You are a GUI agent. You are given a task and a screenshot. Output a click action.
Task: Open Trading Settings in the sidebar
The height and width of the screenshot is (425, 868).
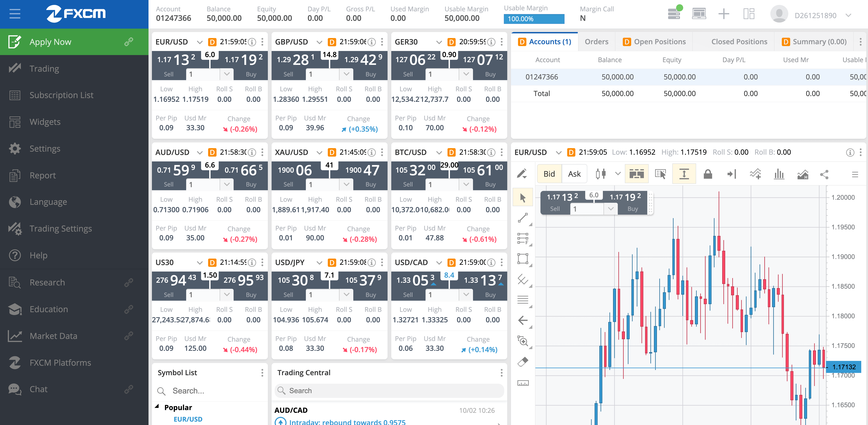coord(74,229)
